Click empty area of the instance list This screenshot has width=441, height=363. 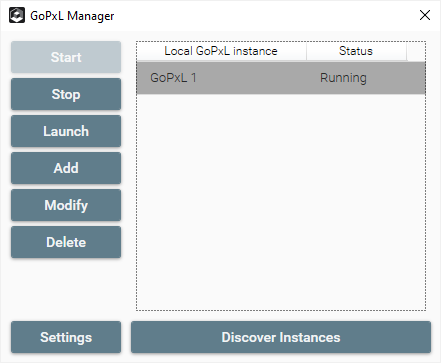coord(281,202)
